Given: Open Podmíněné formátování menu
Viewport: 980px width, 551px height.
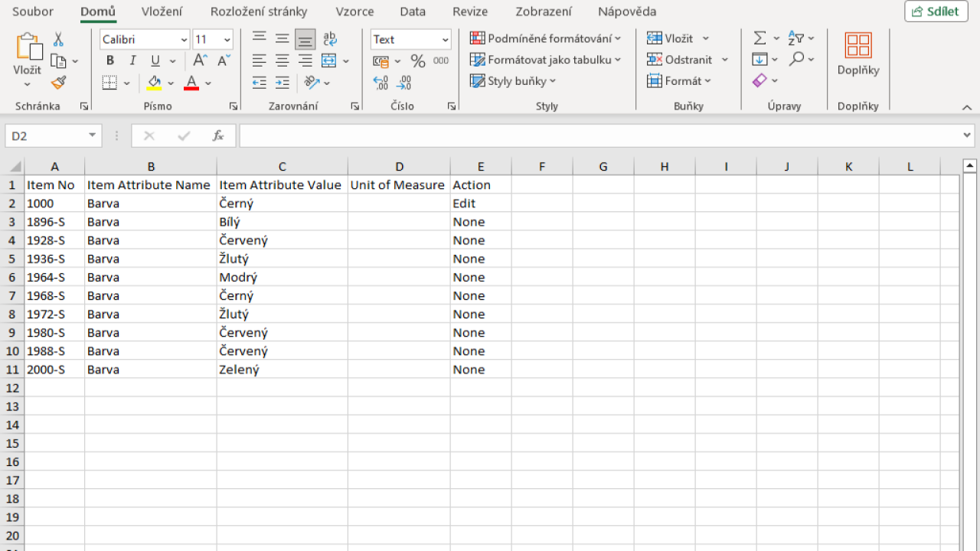Looking at the screenshot, I should coord(546,37).
